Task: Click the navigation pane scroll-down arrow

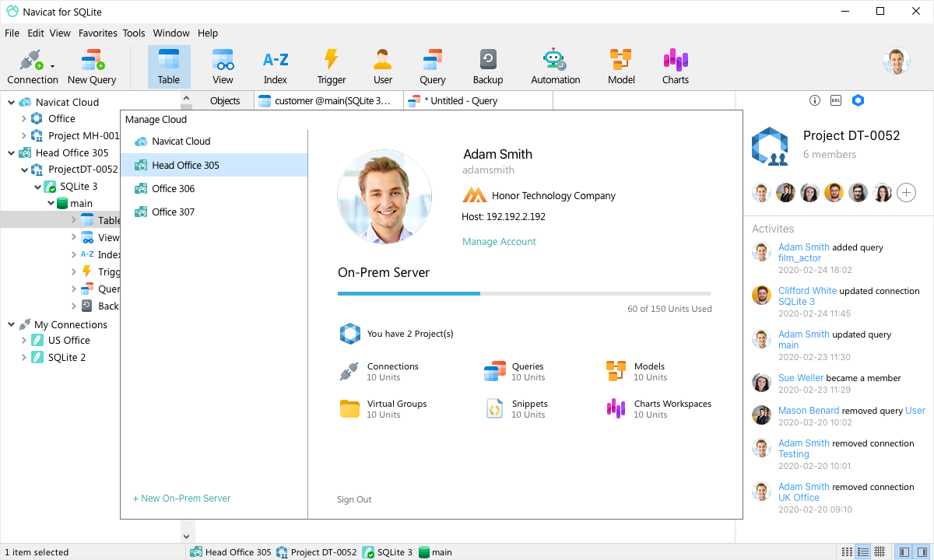Action: [186, 536]
